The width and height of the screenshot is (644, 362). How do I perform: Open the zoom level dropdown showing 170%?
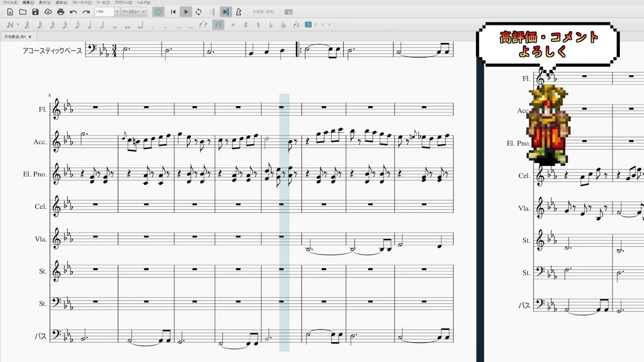[x=117, y=12]
